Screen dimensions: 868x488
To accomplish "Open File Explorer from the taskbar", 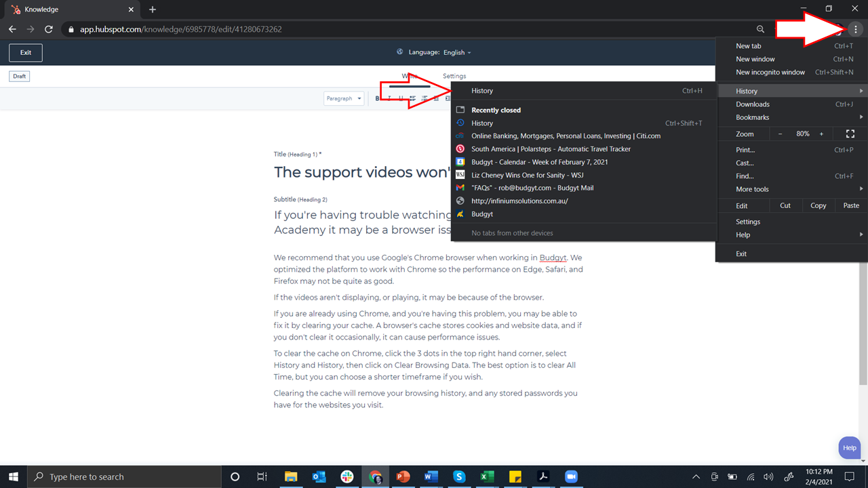I will [290, 476].
